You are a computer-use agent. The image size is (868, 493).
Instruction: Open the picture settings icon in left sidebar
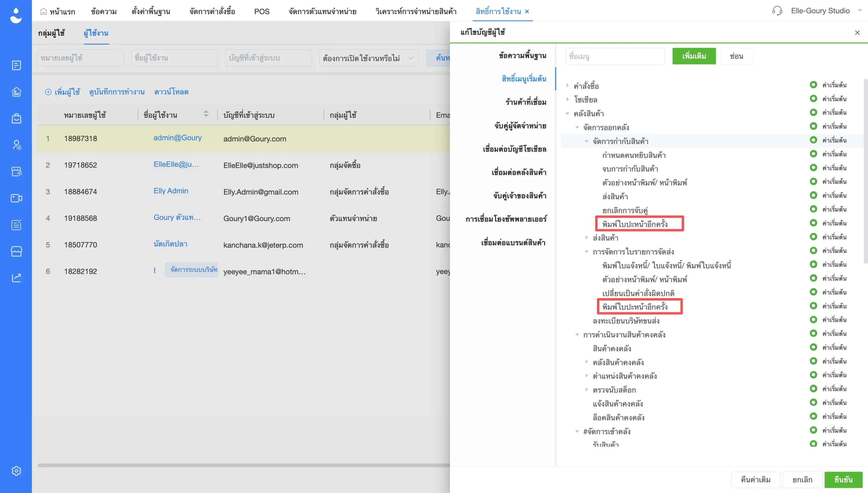(16, 172)
